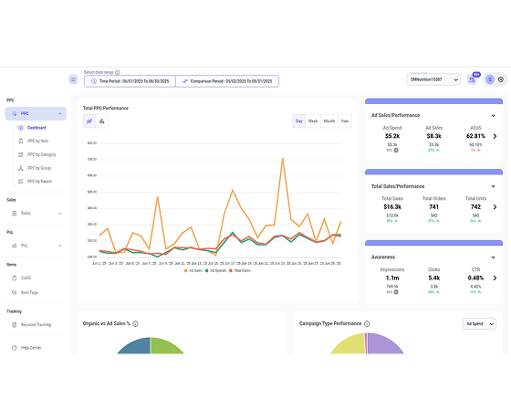
Task: Click the yellow slice of Campaign Type pie
Action: [x=350, y=345]
